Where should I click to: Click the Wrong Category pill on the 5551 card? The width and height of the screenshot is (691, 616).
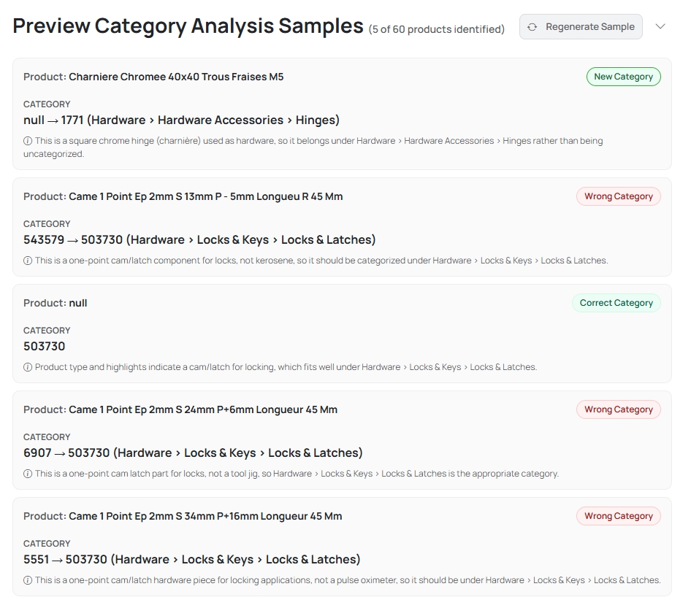click(x=618, y=516)
